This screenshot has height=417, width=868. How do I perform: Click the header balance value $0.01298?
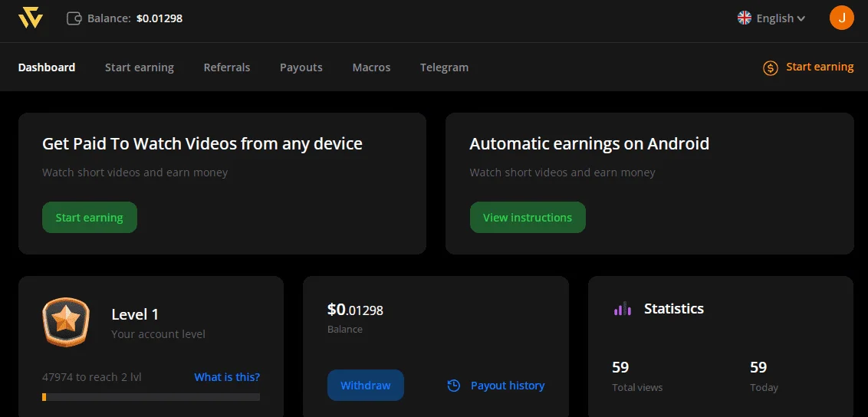point(159,18)
